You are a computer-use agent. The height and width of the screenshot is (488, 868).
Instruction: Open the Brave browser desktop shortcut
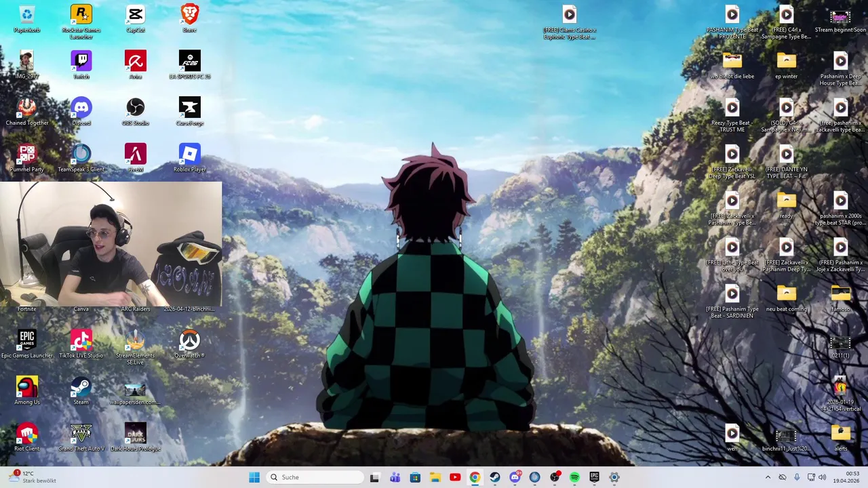click(x=189, y=19)
